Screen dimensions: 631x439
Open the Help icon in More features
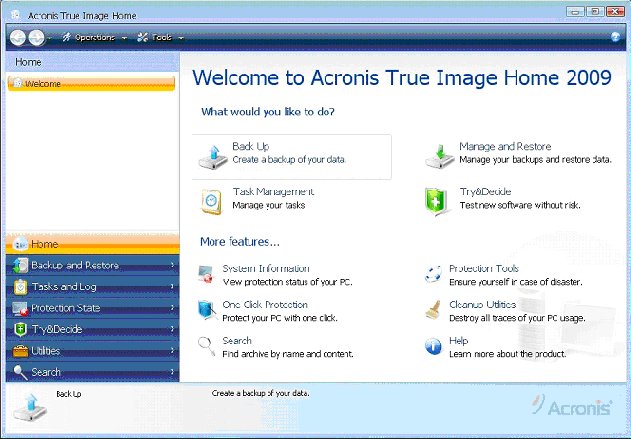tap(433, 346)
